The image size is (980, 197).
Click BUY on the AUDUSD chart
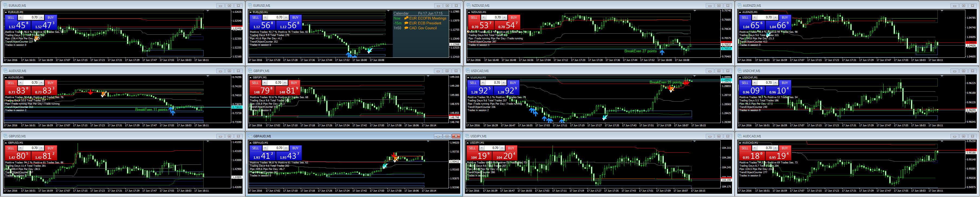(x=51, y=83)
